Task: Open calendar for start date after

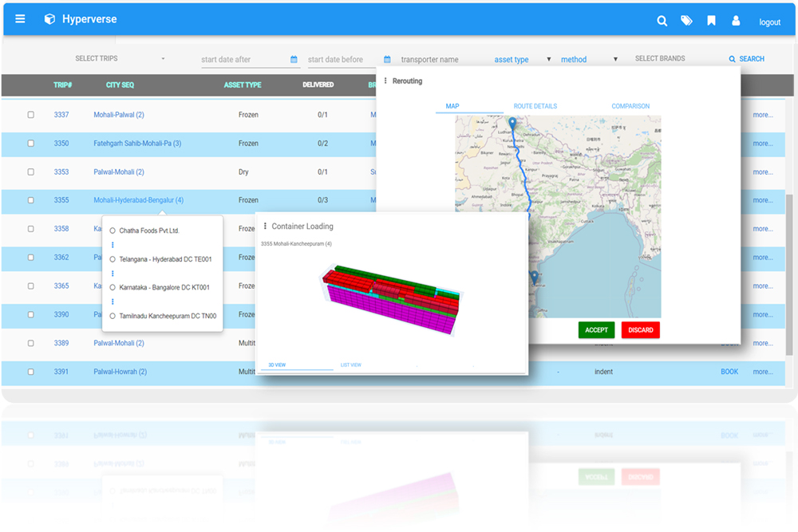Action: pos(294,60)
